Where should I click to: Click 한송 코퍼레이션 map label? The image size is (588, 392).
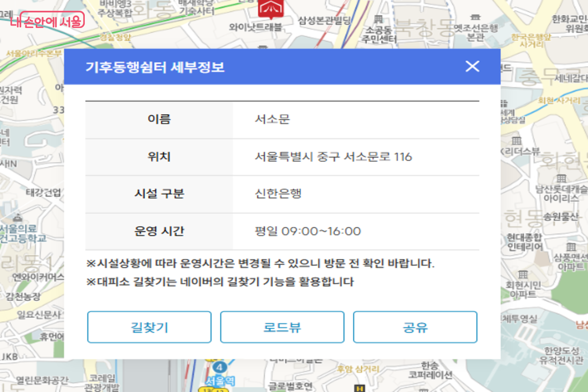(x=430, y=370)
